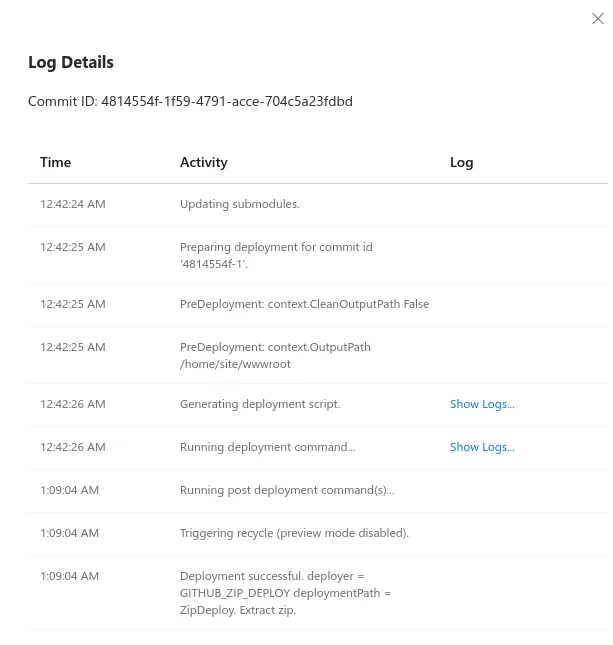The image size is (613, 645).
Task: Click the CleanOutputPath False activity entry
Action: [304, 304]
